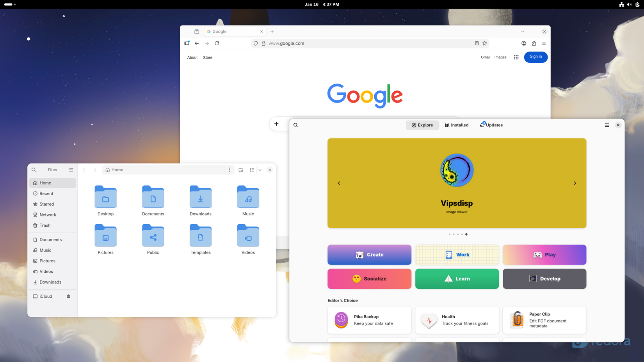Select Starred in the Files sidebar
This screenshot has width=644, height=362.
pos(52,204)
